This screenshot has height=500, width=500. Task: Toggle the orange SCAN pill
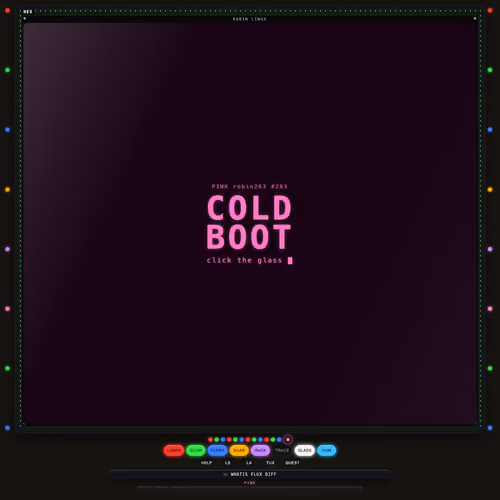click(239, 450)
